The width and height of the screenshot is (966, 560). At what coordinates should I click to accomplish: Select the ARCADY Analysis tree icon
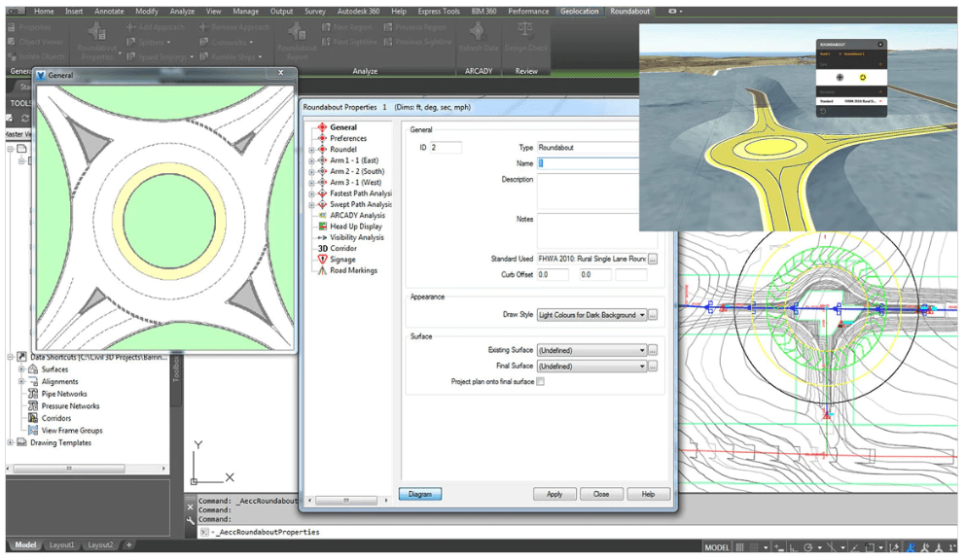pos(322,216)
